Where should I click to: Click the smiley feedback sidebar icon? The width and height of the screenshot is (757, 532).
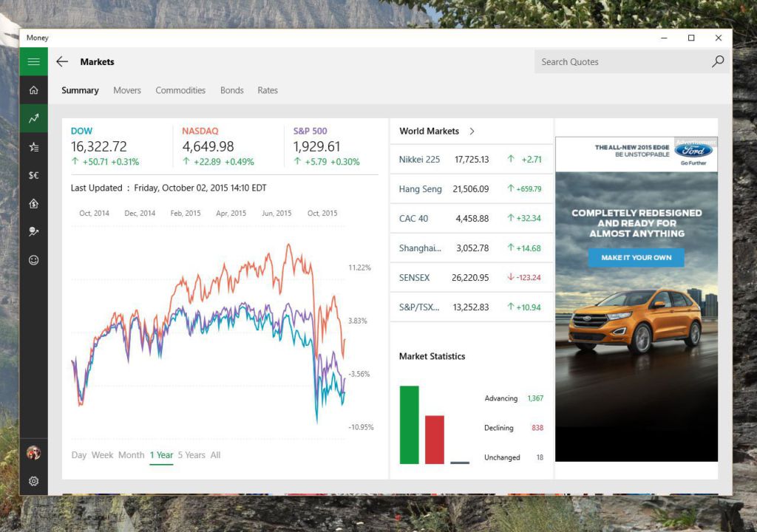pyautogui.click(x=33, y=260)
